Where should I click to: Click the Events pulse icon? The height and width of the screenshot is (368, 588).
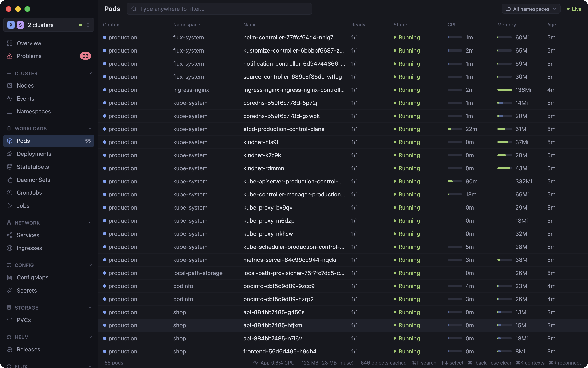pos(9,99)
